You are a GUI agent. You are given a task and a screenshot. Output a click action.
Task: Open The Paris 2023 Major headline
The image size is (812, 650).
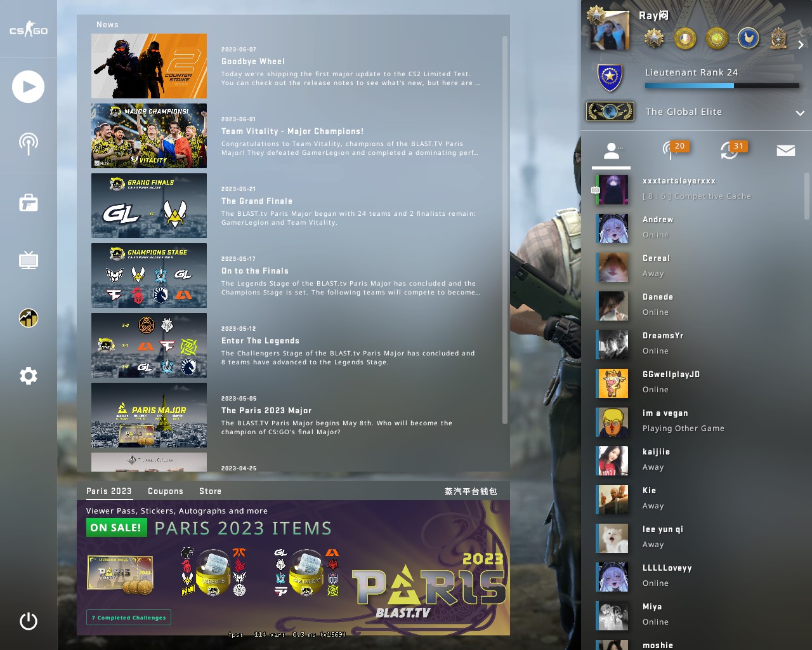point(266,411)
